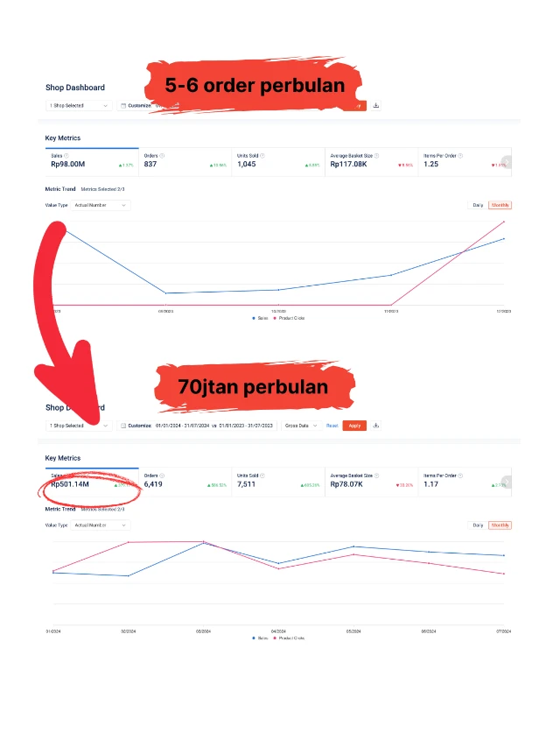Click the calendar icon beside Customize

123,426
